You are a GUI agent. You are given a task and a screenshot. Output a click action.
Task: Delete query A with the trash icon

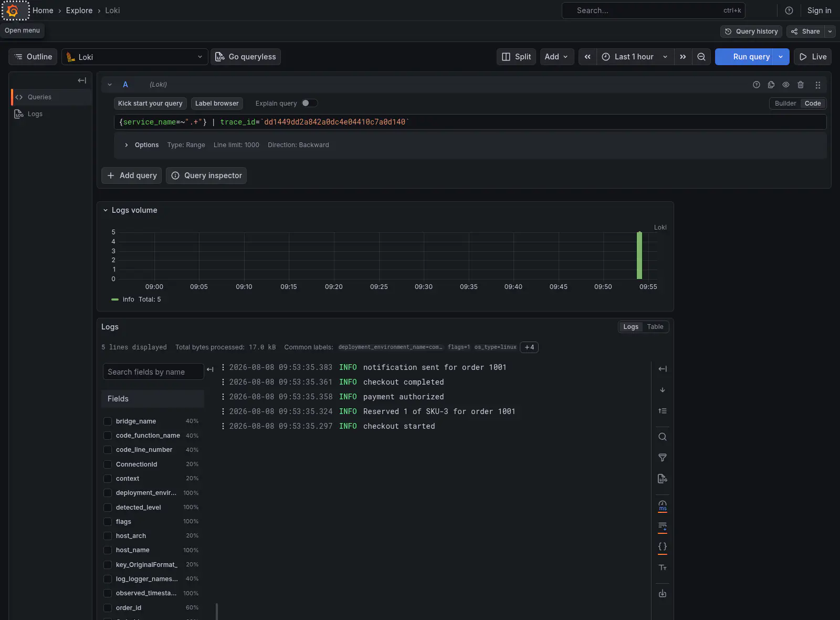pos(801,85)
